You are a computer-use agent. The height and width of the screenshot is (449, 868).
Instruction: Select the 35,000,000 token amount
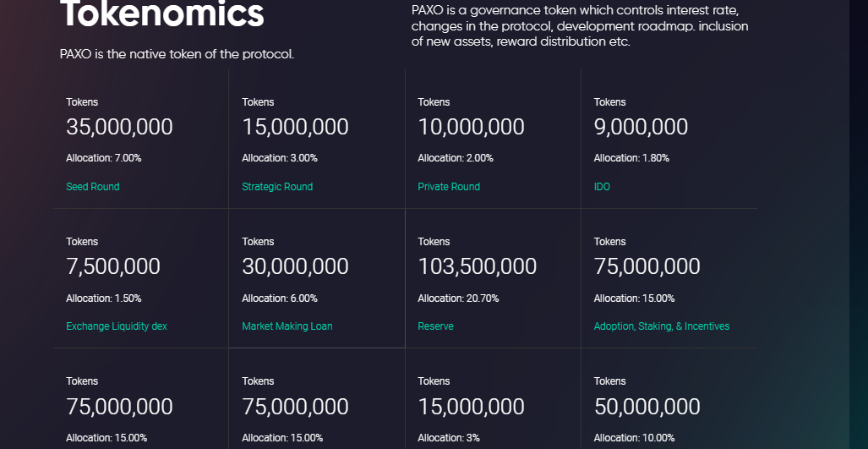(119, 127)
